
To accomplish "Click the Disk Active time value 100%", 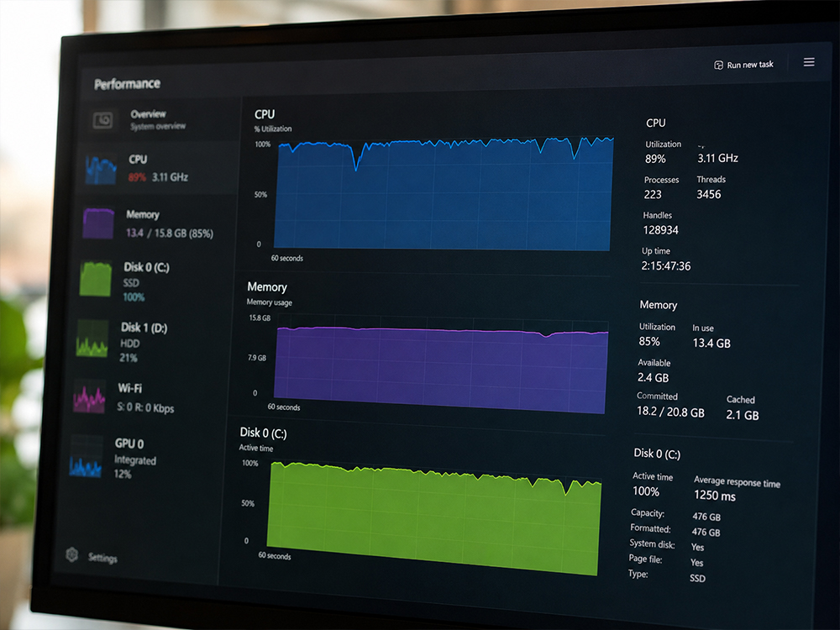I will click(x=645, y=491).
